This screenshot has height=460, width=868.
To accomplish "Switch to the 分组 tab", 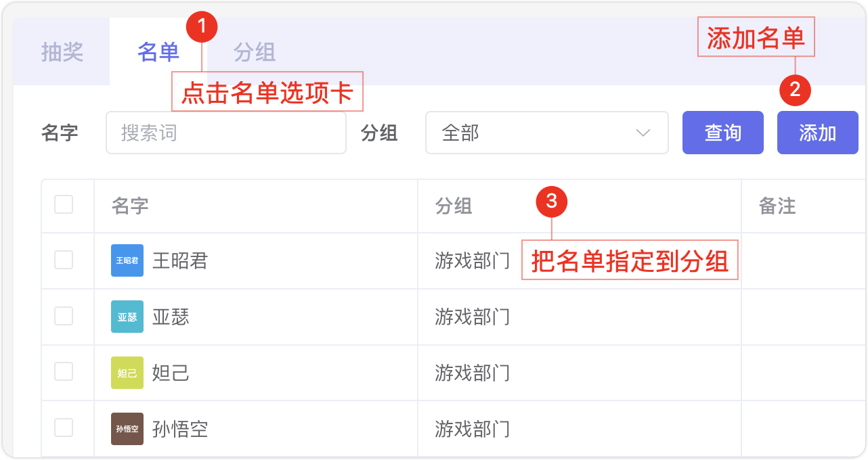I will coord(255,52).
